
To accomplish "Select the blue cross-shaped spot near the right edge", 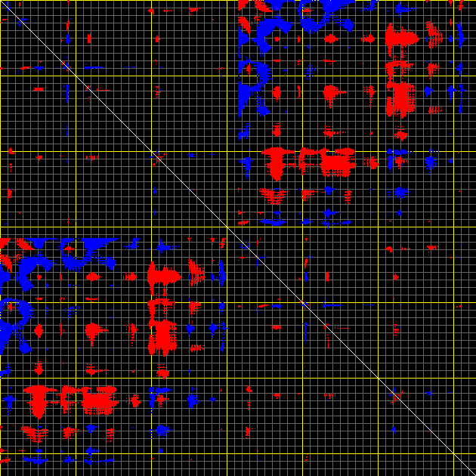I will pyautogui.click(x=430, y=161).
